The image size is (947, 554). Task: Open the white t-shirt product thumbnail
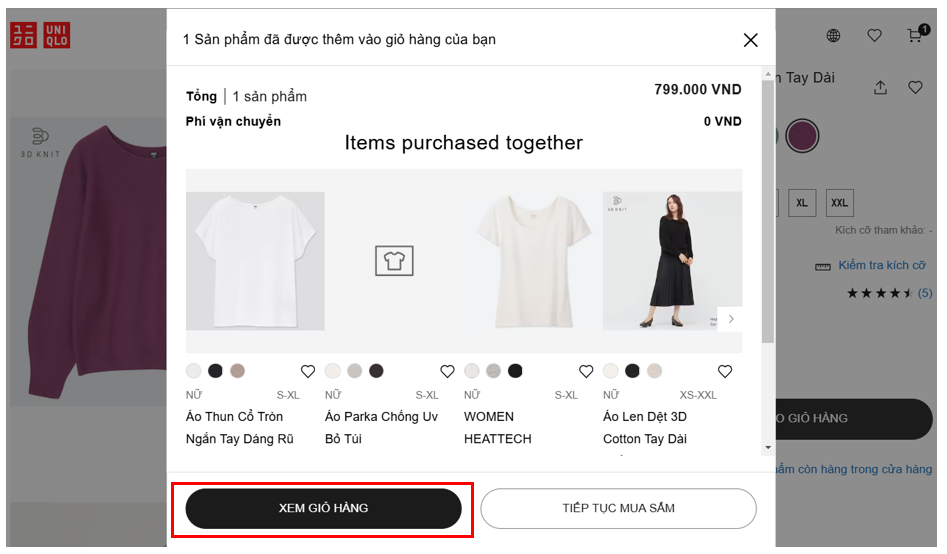click(255, 261)
